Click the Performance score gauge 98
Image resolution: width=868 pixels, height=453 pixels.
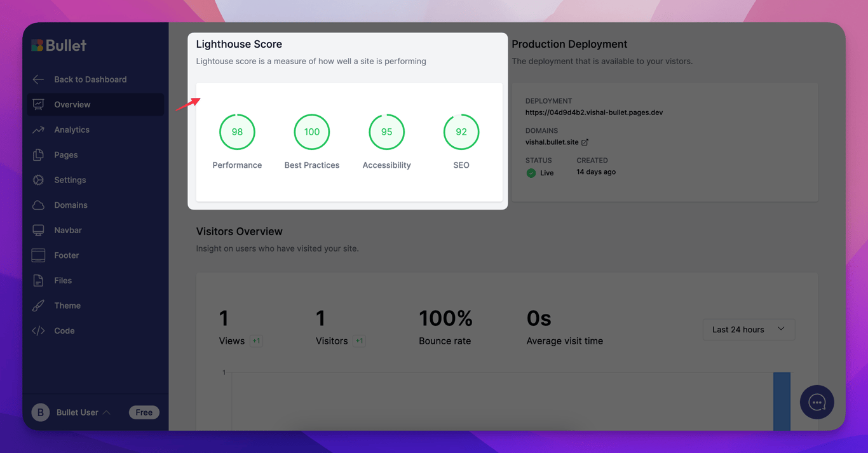237,132
